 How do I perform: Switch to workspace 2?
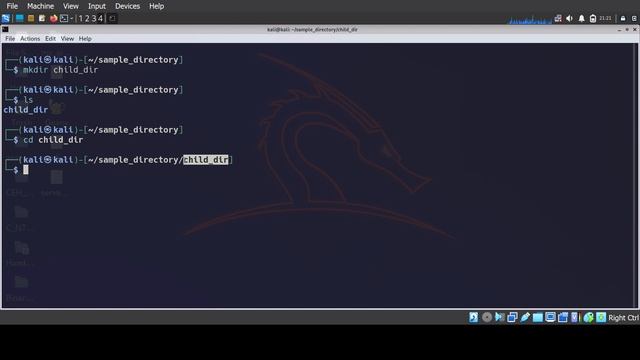pyautogui.click(x=87, y=18)
